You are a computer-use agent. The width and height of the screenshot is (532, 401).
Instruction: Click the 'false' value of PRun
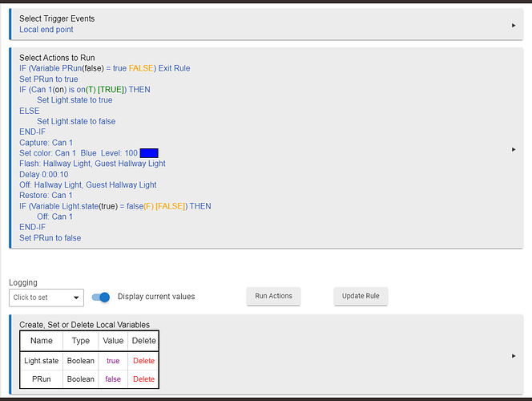click(113, 379)
